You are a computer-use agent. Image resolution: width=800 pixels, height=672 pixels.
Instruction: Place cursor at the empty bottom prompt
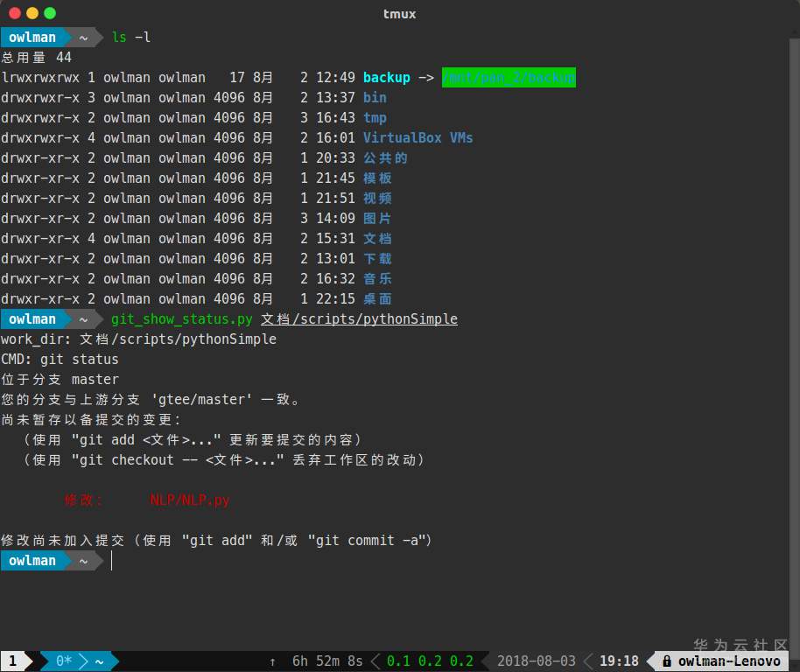pyautogui.click(x=112, y=561)
